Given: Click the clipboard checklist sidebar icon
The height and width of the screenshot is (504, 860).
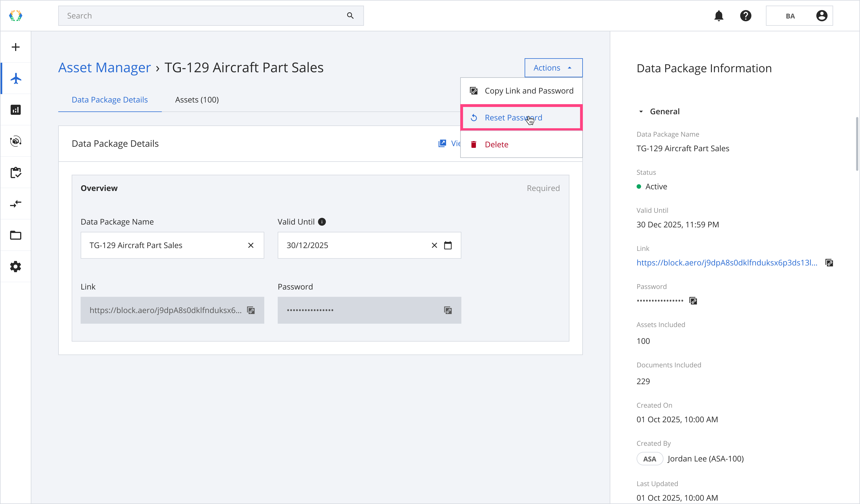Looking at the screenshot, I should tap(16, 173).
